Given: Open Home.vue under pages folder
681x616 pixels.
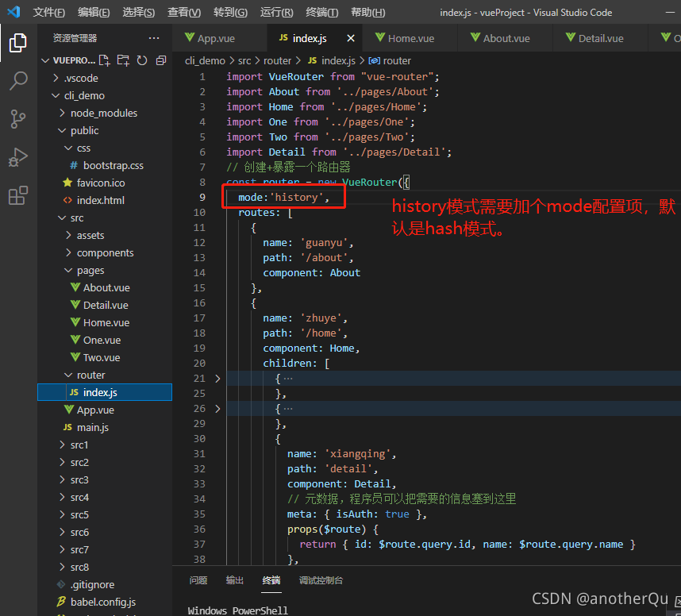Looking at the screenshot, I should 106,322.
